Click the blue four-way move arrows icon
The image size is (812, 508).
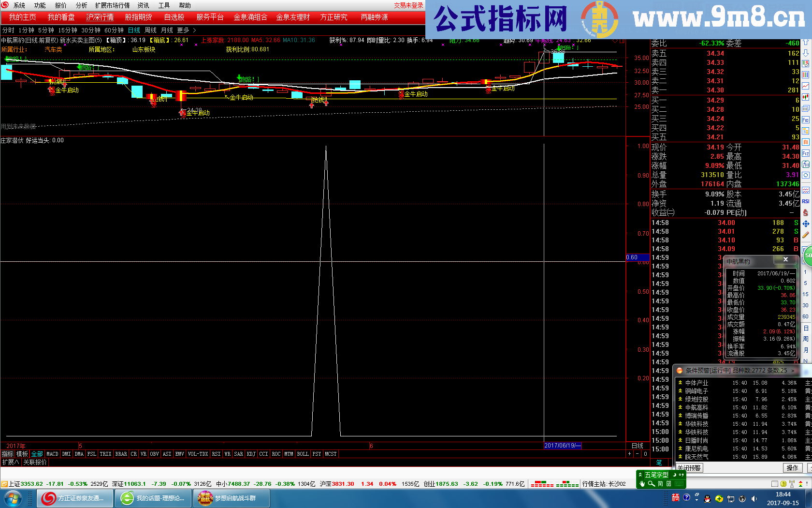click(x=806, y=224)
